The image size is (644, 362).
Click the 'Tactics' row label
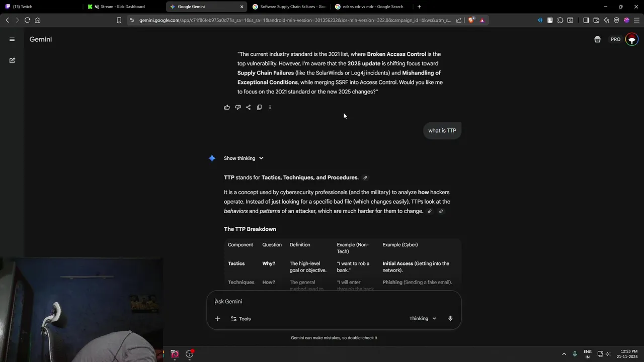click(236, 263)
